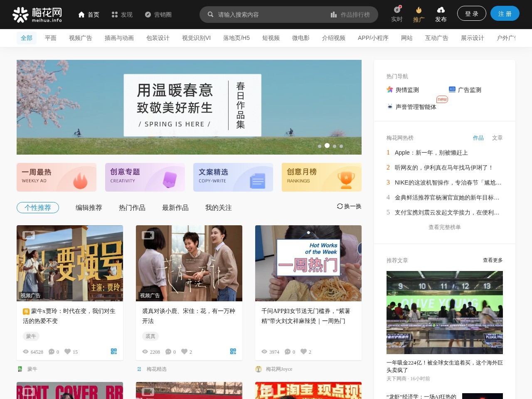The width and height of the screenshot is (532, 399).
Task: Click the 推广 flame icon
Action: point(419,10)
